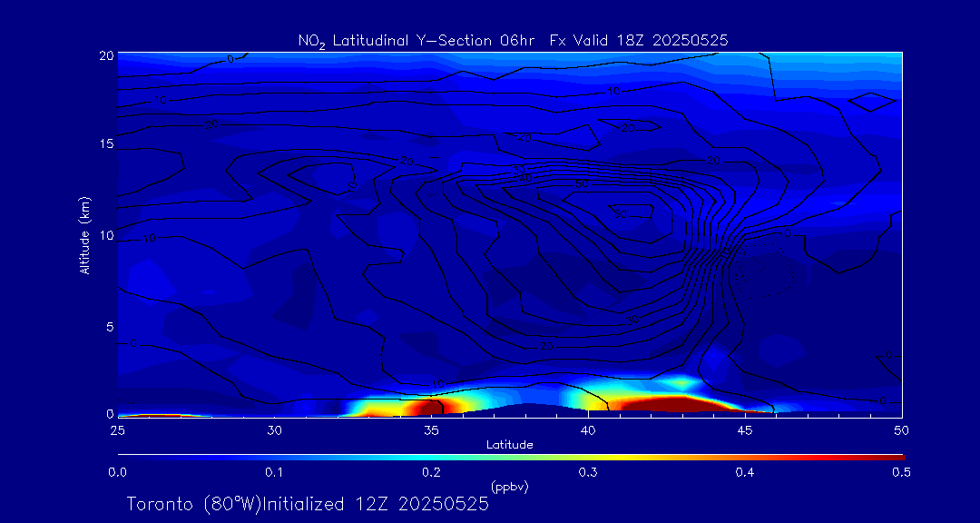This screenshot has height=523, width=980.
Task: Click the Toronto (80°W) Initialized footer text
Action: tap(308, 504)
